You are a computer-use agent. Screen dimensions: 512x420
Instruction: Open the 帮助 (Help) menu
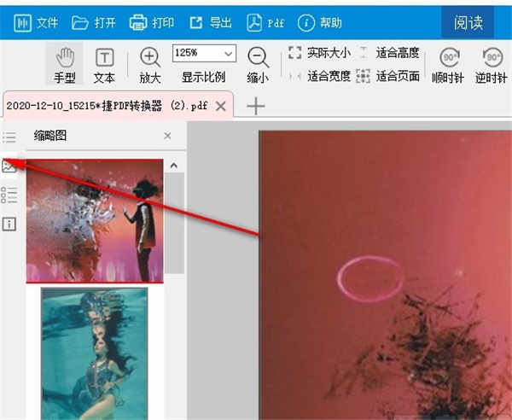click(x=320, y=23)
